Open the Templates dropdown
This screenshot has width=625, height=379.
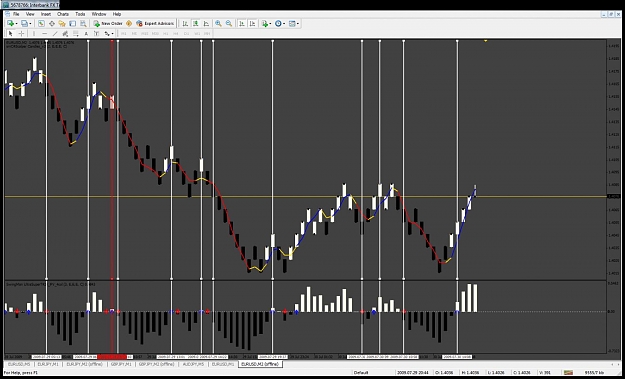[294, 24]
